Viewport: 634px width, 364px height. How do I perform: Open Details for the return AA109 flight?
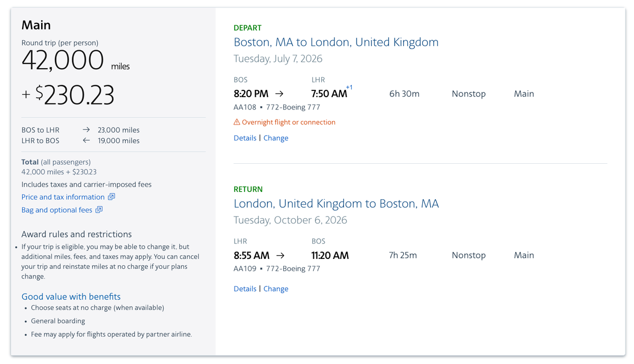pyautogui.click(x=245, y=288)
